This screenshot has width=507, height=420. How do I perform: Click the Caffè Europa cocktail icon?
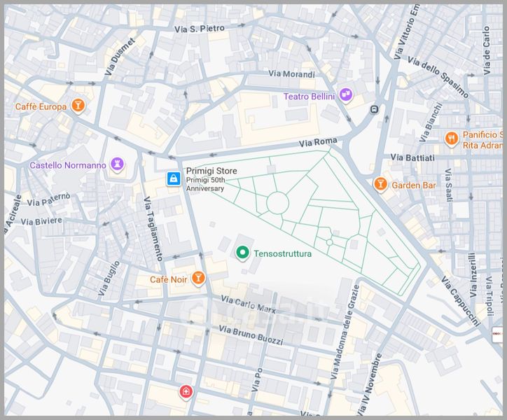78,106
